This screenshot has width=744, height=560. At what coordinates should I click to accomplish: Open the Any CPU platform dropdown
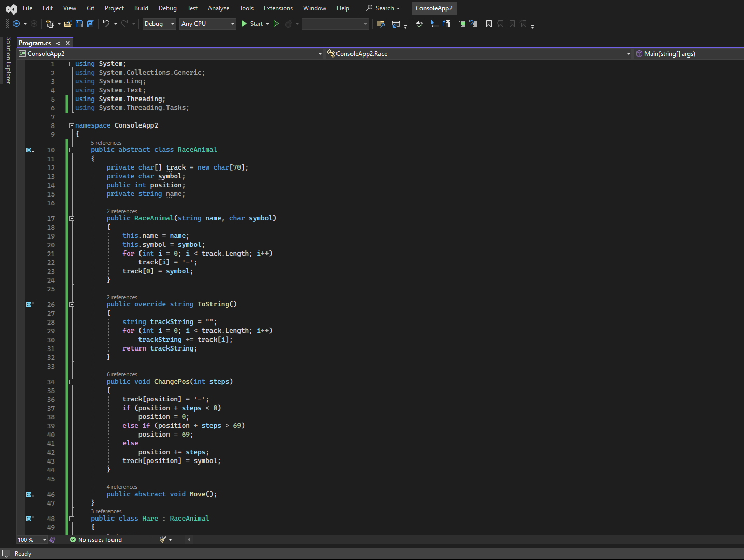tap(208, 24)
